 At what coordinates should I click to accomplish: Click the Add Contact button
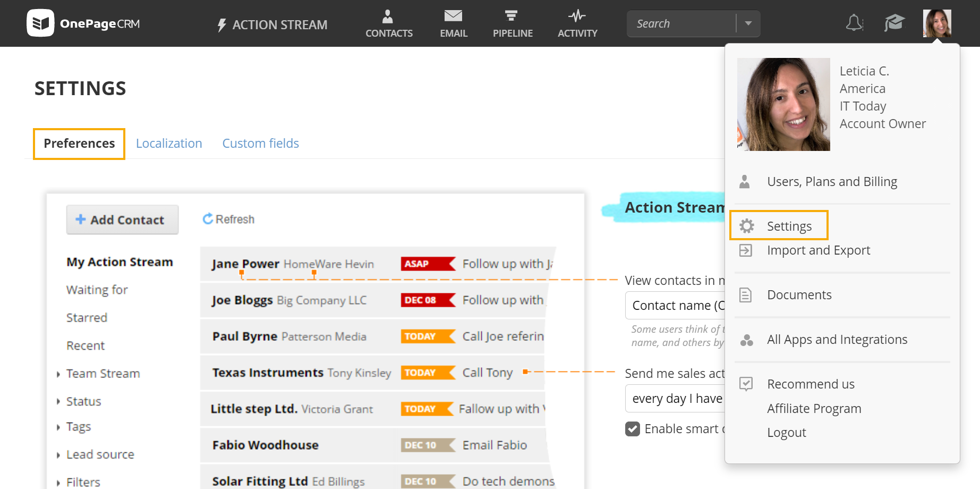122,220
